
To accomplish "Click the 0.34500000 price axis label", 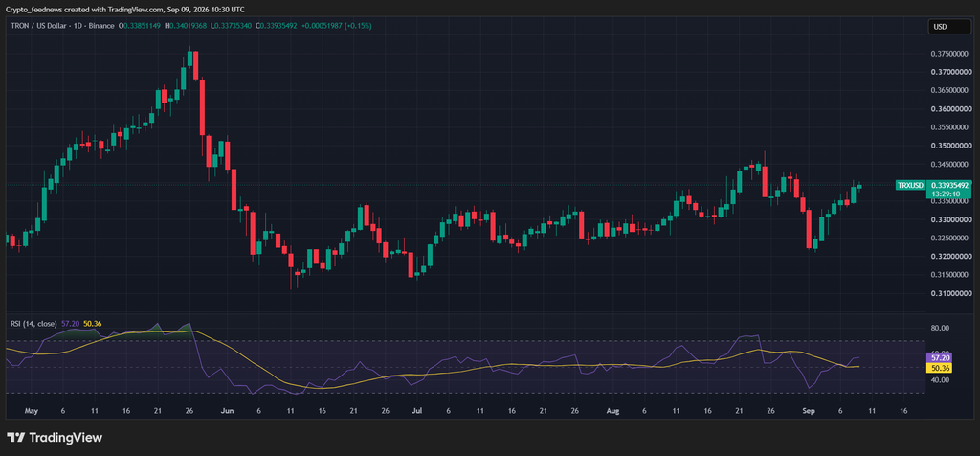I will coord(951,165).
